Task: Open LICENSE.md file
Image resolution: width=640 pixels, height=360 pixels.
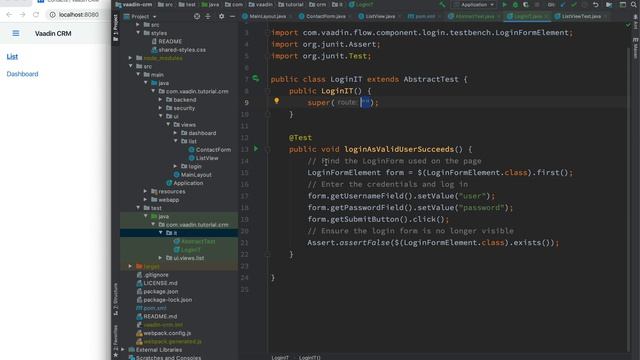Action: point(157,283)
